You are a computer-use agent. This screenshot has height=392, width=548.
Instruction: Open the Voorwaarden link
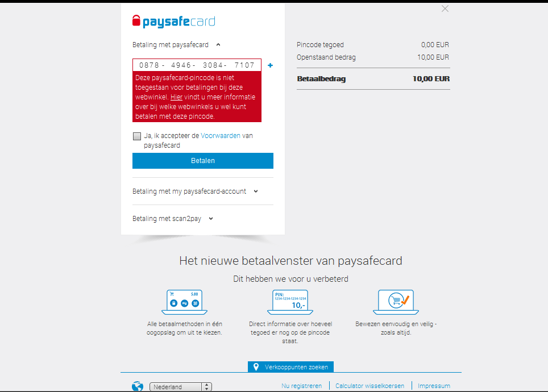click(221, 136)
